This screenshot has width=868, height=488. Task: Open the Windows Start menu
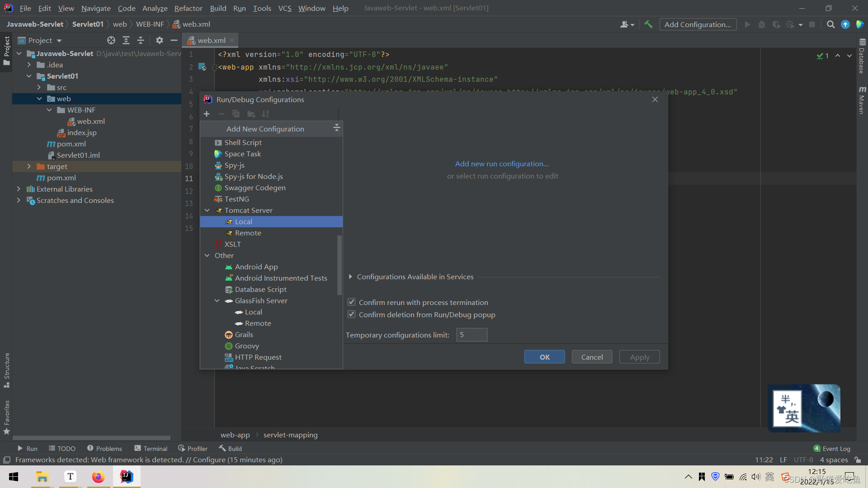[14, 477]
